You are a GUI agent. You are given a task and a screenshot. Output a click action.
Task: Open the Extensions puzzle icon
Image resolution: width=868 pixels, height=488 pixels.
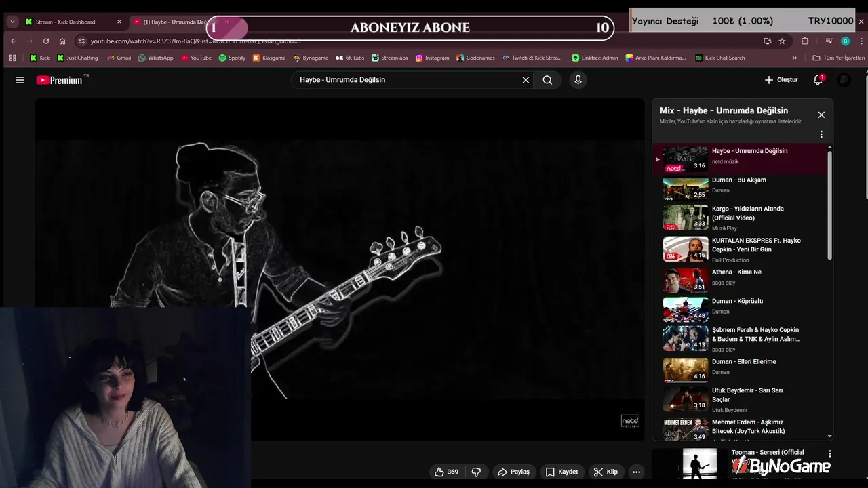[x=805, y=41]
